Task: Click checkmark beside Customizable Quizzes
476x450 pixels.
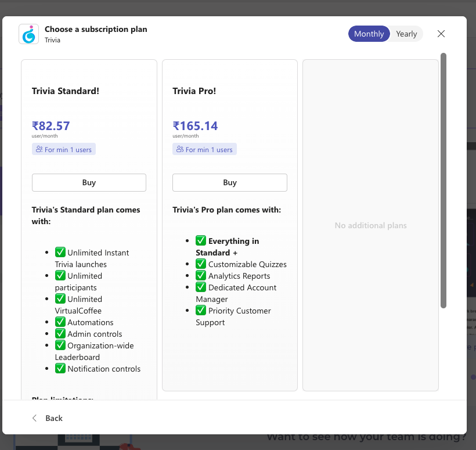Action: tap(201, 264)
